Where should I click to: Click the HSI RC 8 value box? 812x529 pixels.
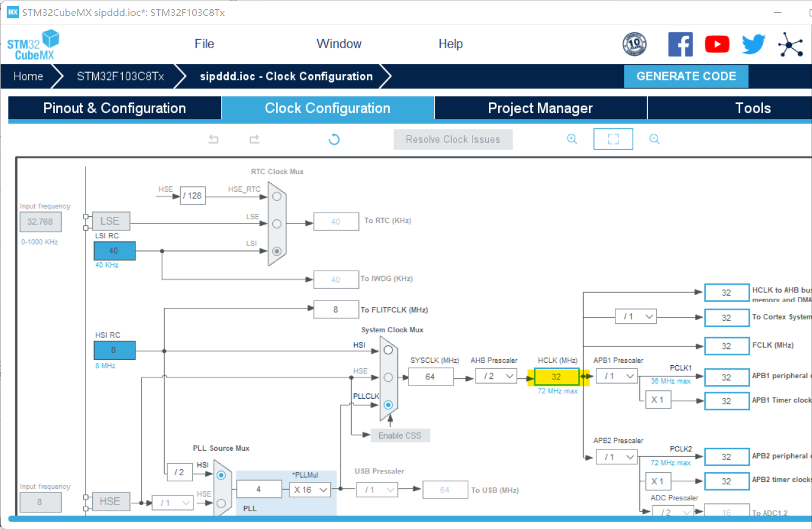coord(114,350)
